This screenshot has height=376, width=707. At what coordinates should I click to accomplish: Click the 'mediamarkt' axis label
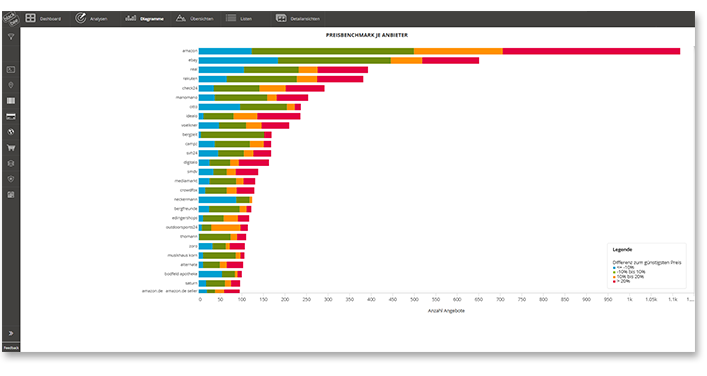pos(186,181)
